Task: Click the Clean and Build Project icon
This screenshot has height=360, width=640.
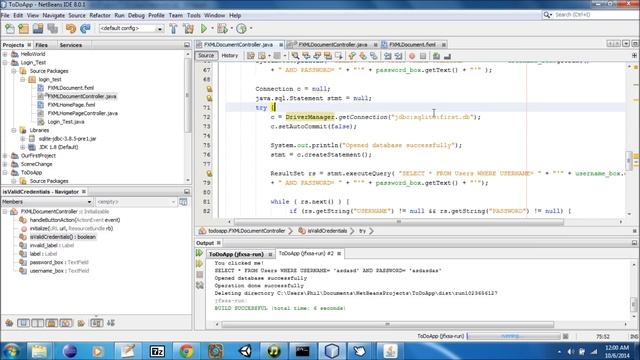Action: (189, 29)
